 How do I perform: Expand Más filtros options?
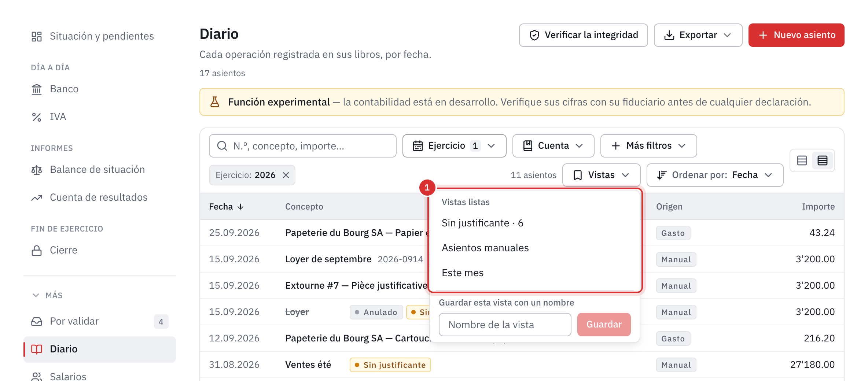tap(648, 146)
